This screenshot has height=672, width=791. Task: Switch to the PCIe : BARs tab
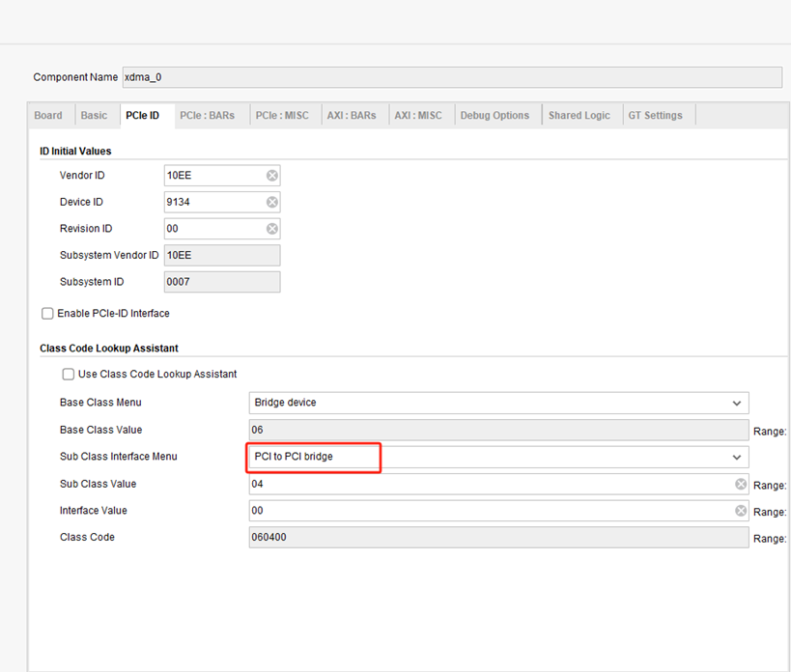coord(208,116)
